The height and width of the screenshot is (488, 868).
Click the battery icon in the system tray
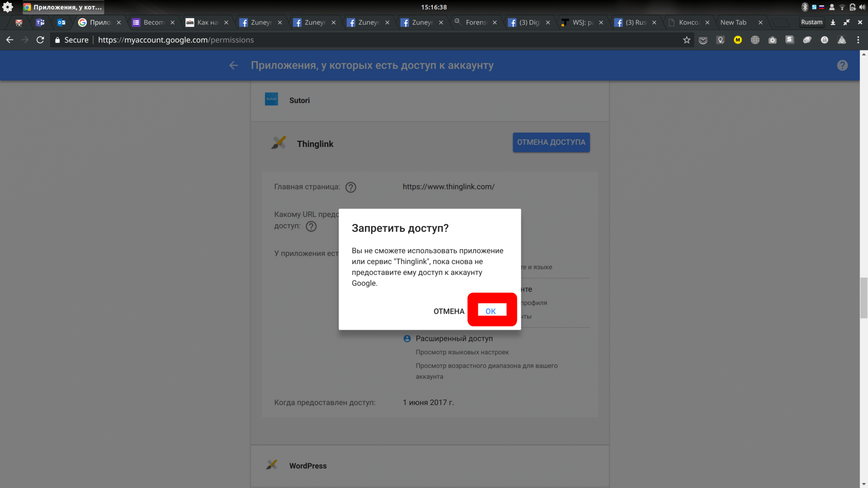click(852, 7)
